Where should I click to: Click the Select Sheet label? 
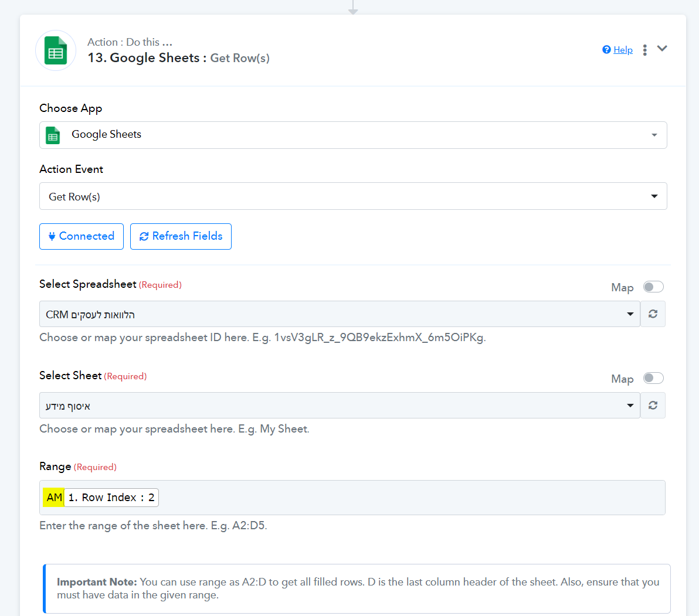point(70,376)
